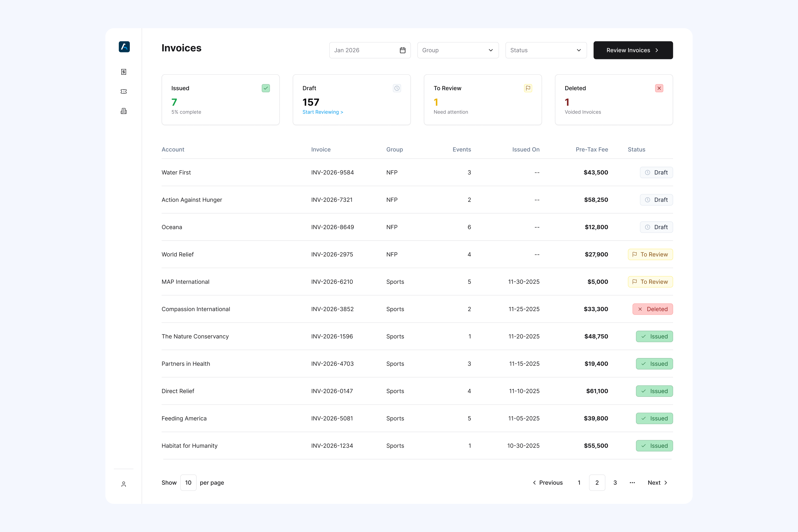
Task: Open the rows-per-page selector showing 10
Action: (x=188, y=483)
